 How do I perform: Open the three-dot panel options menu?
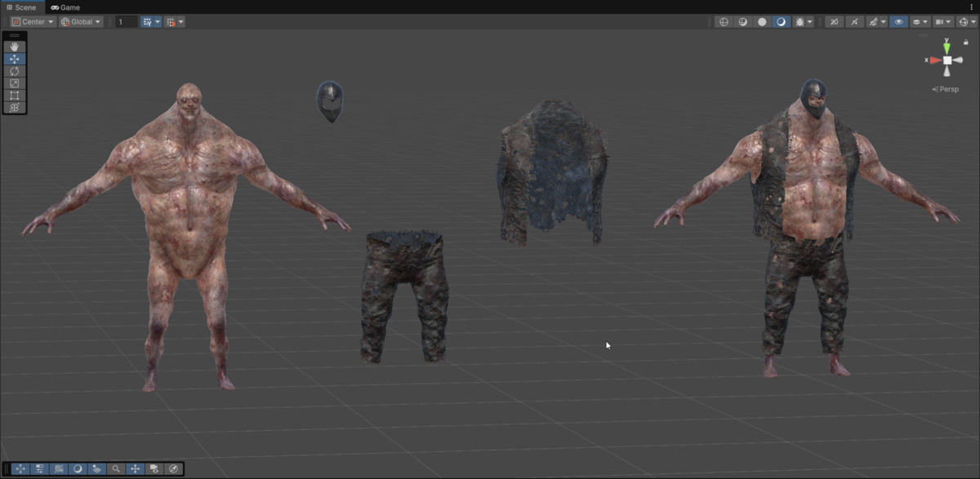[x=971, y=7]
